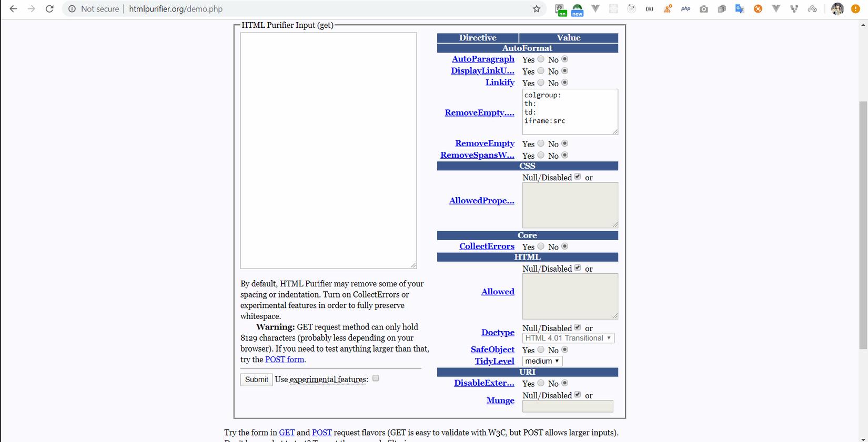Click the orange exclamation alert icon
The image size is (868, 442).
click(x=856, y=9)
